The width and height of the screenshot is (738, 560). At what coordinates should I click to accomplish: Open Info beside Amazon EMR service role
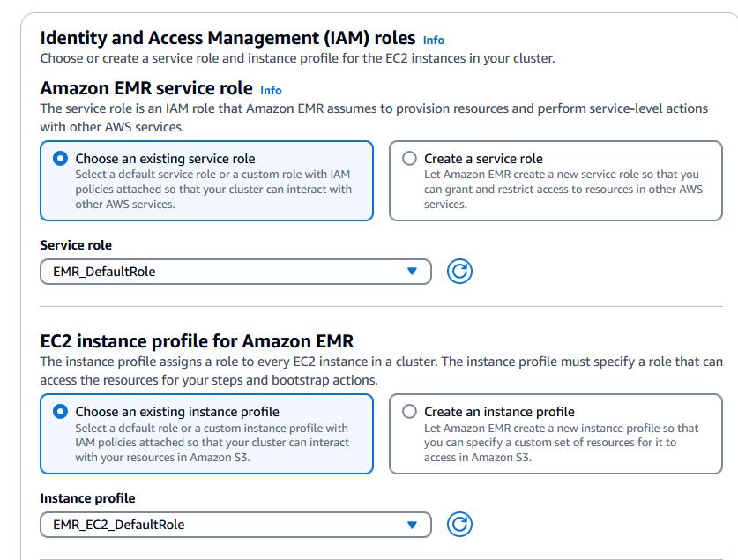[x=271, y=90]
